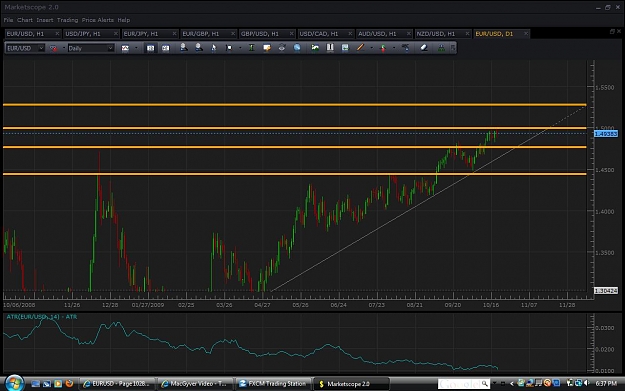Click the gray printer-like toolbar icon
This screenshot has height=391, width=625.
pyautogui.click(x=282, y=48)
